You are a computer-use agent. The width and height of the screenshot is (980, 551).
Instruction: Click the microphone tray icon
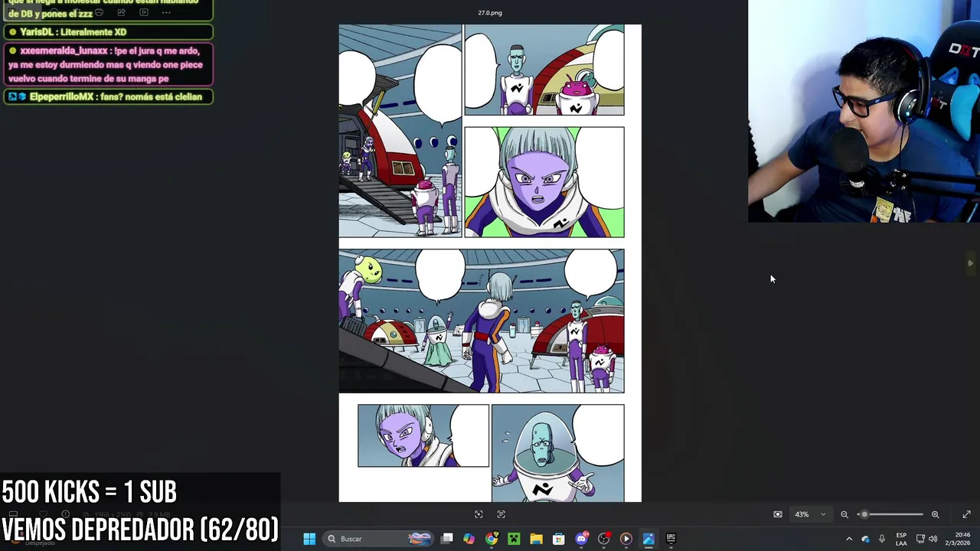tap(882, 539)
